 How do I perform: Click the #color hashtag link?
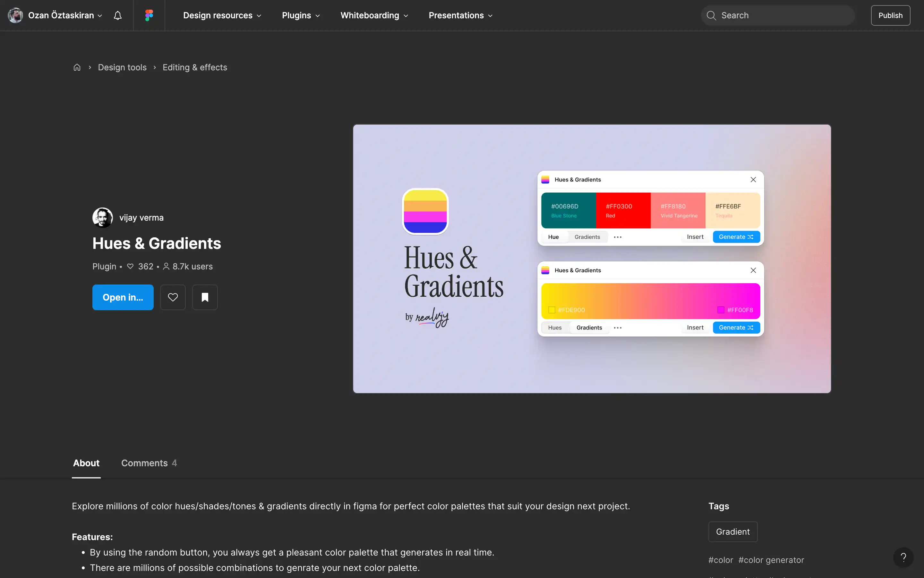(721, 560)
